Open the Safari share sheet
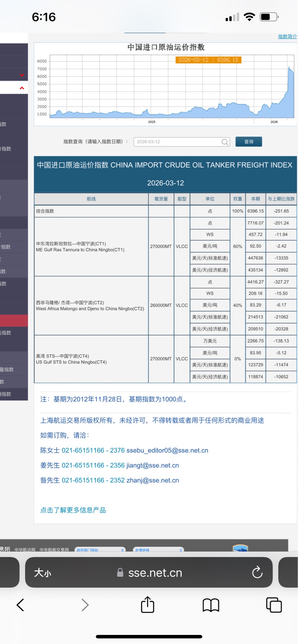298x644 pixels. pos(148,605)
